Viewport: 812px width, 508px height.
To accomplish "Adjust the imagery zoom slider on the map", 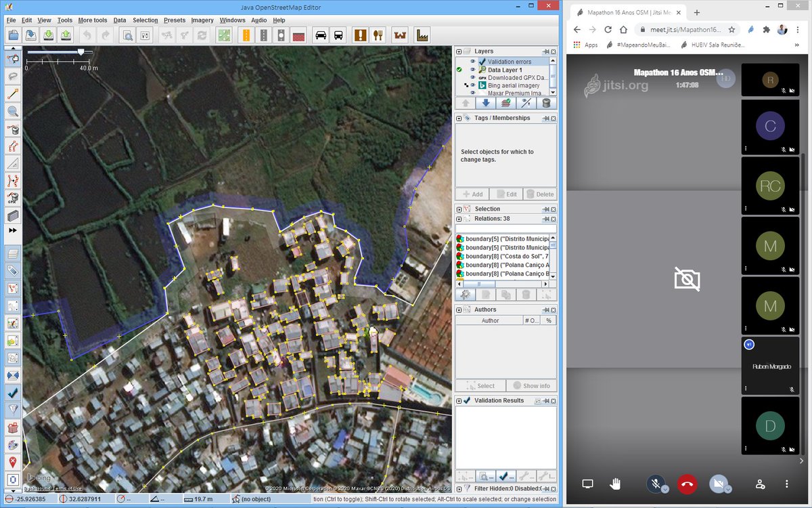I will click(x=81, y=51).
